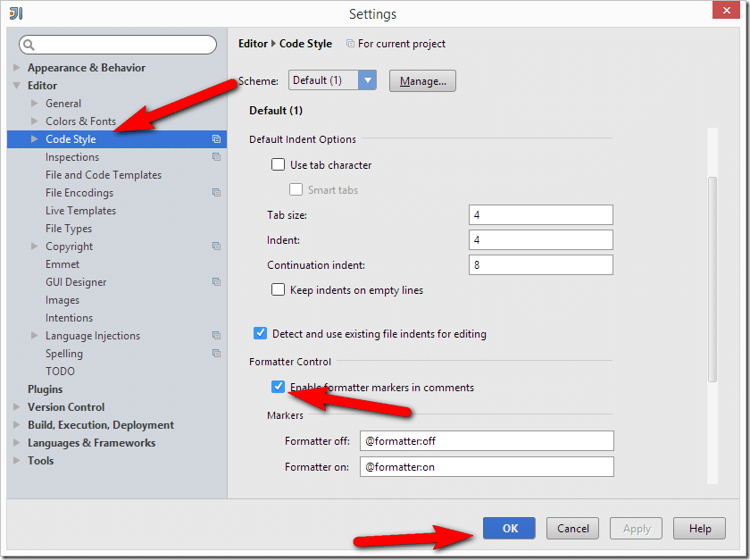Focus the settings search field
The width and height of the screenshot is (750, 560).
click(118, 45)
